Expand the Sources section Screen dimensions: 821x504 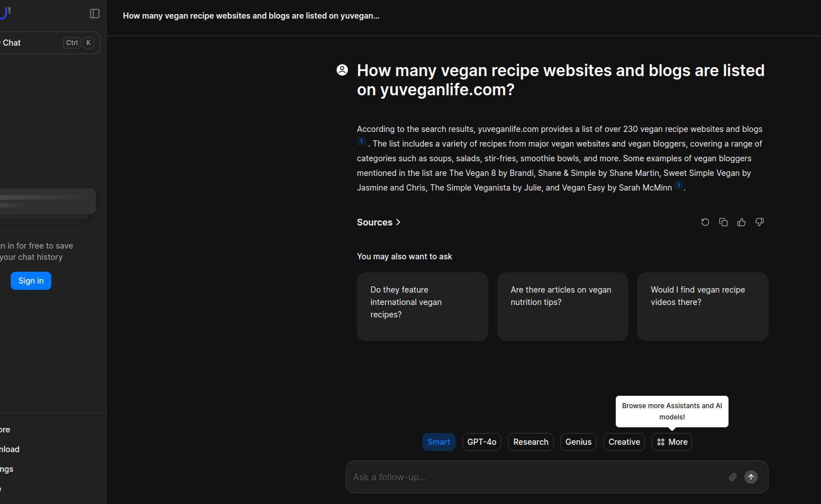tap(379, 222)
